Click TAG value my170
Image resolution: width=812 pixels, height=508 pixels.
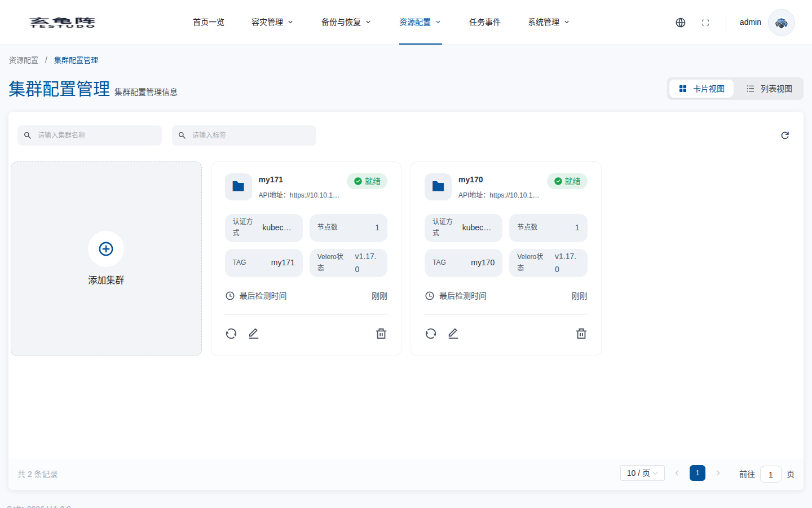coord(483,262)
